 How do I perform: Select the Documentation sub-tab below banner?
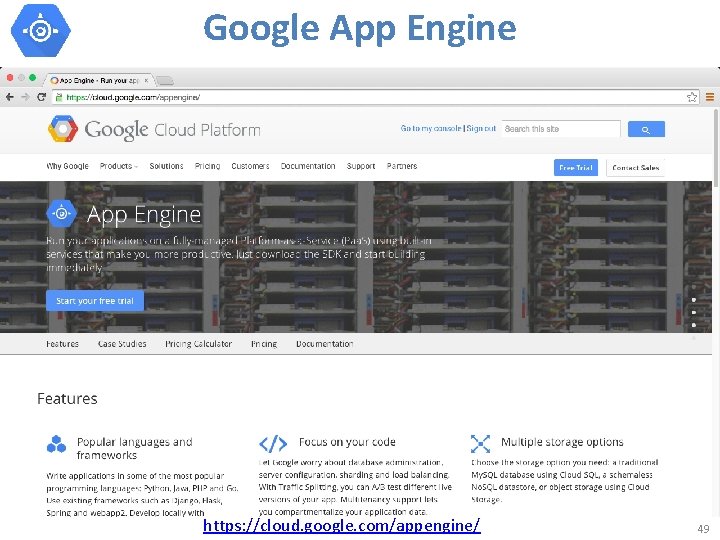(325, 344)
